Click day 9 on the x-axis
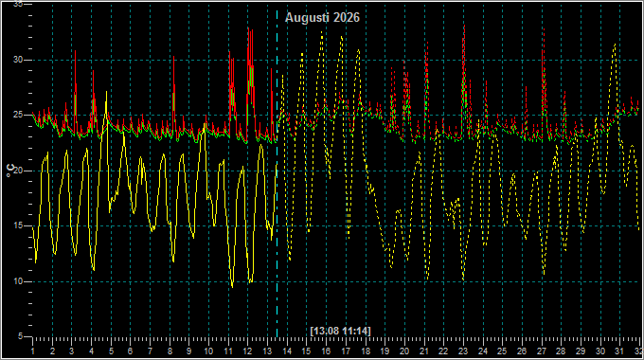 click(188, 351)
